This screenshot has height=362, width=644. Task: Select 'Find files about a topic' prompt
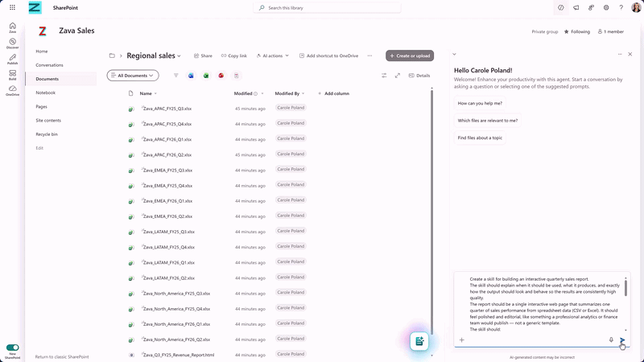tap(480, 138)
